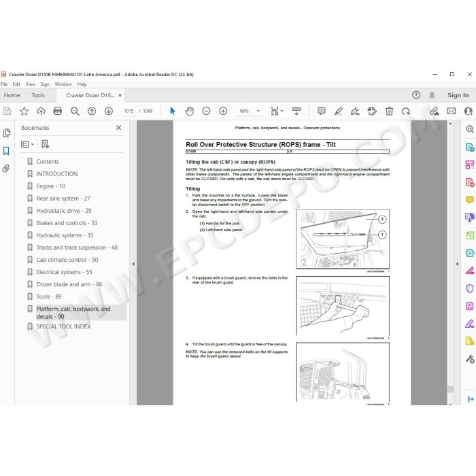
Task: Open Cab climate control - 50 bookmark
Action: point(67,260)
